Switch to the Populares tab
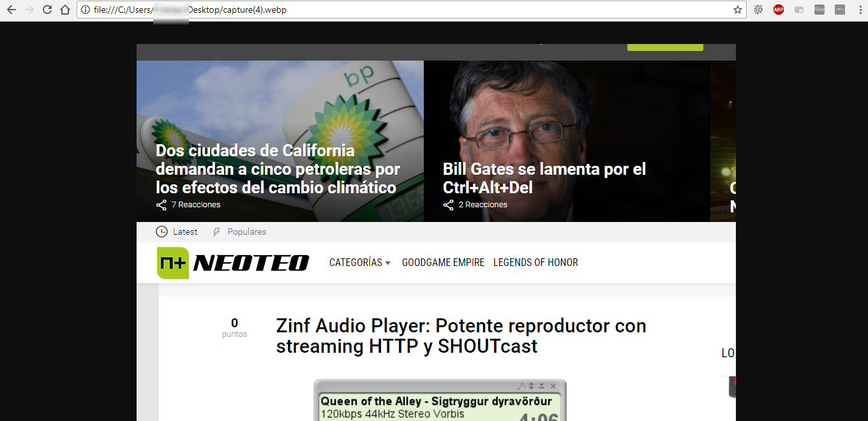This screenshot has width=868, height=421. (247, 232)
